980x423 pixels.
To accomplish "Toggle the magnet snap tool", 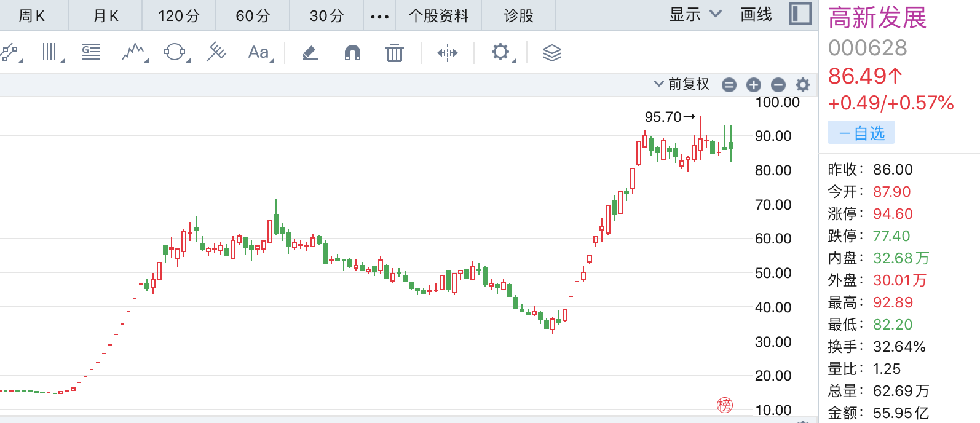I will tap(352, 53).
